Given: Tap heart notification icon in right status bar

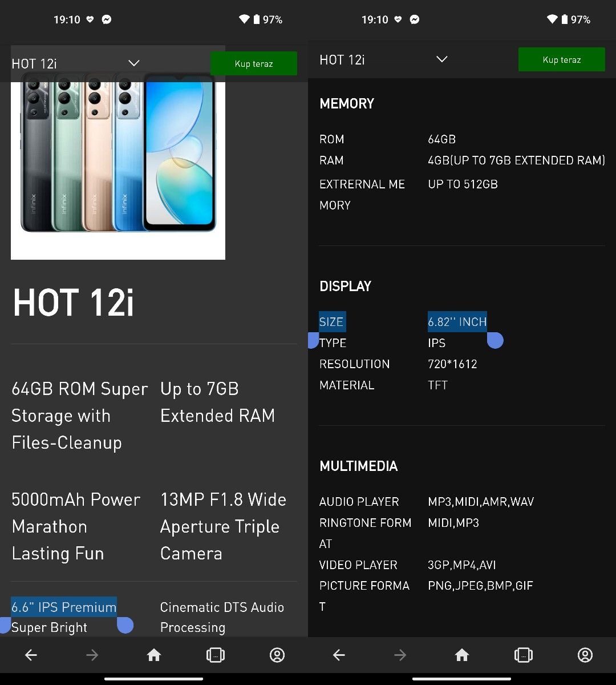Looking at the screenshot, I should [398, 19].
